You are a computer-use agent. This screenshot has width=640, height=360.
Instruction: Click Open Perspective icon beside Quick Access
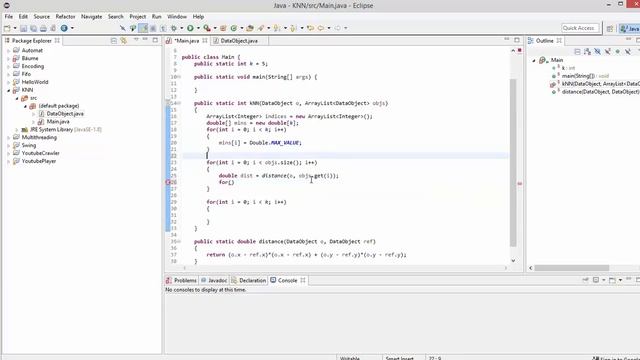pyautogui.click(x=610, y=28)
